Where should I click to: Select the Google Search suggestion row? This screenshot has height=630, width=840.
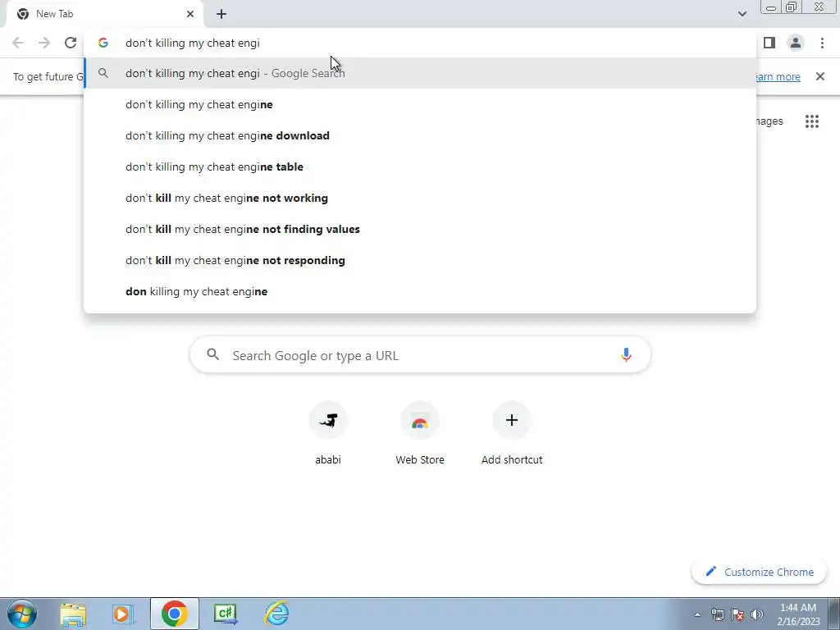tap(420, 73)
